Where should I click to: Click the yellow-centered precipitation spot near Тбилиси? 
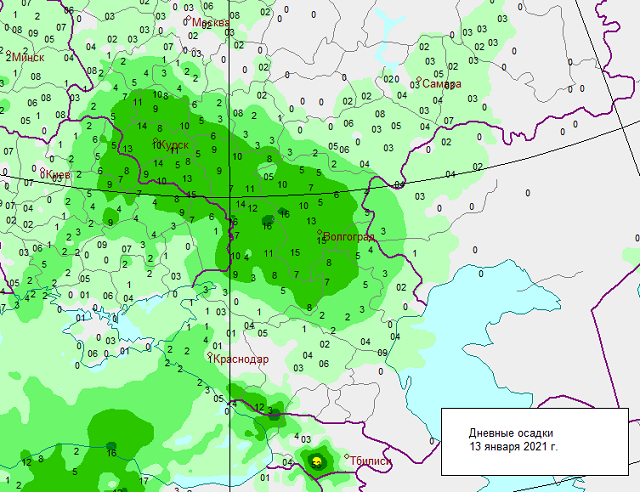point(316,460)
